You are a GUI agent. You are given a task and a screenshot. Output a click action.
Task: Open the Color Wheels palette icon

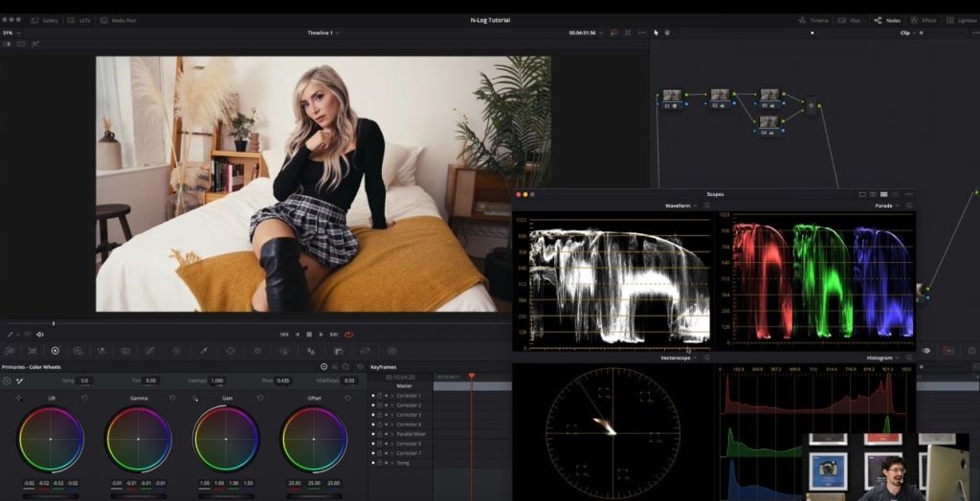55,351
